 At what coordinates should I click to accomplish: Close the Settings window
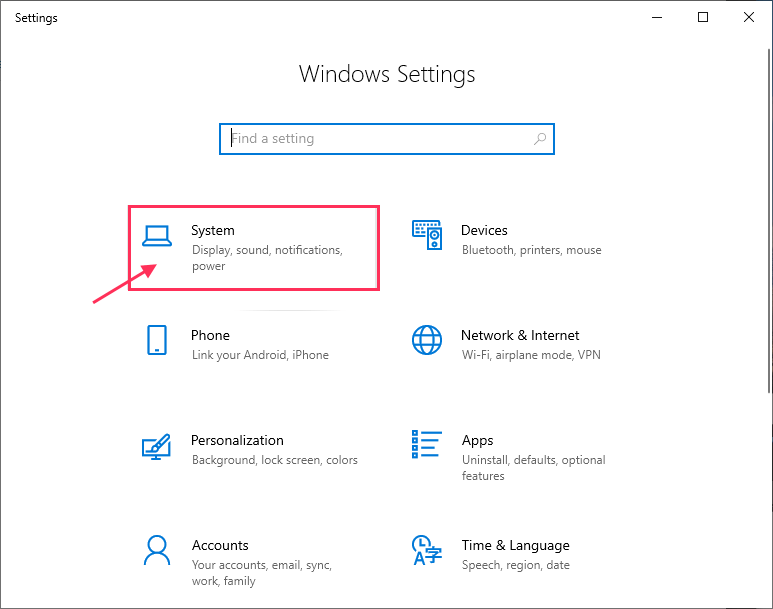(749, 17)
